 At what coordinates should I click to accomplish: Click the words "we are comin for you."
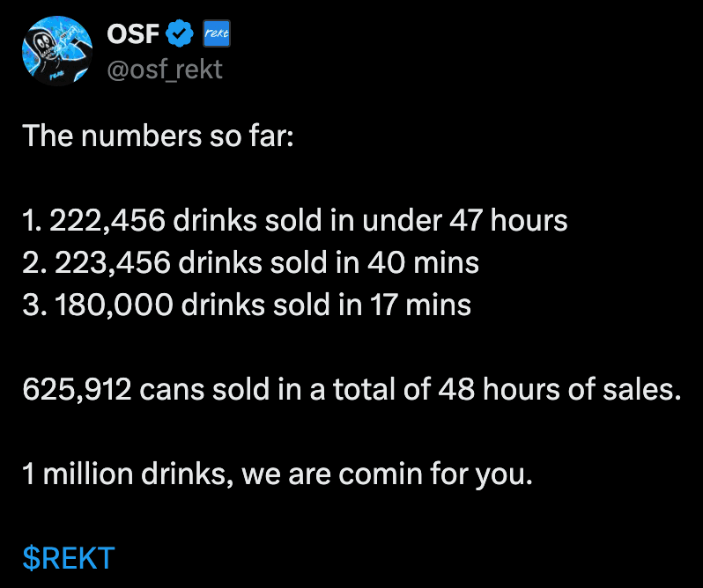point(388,474)
